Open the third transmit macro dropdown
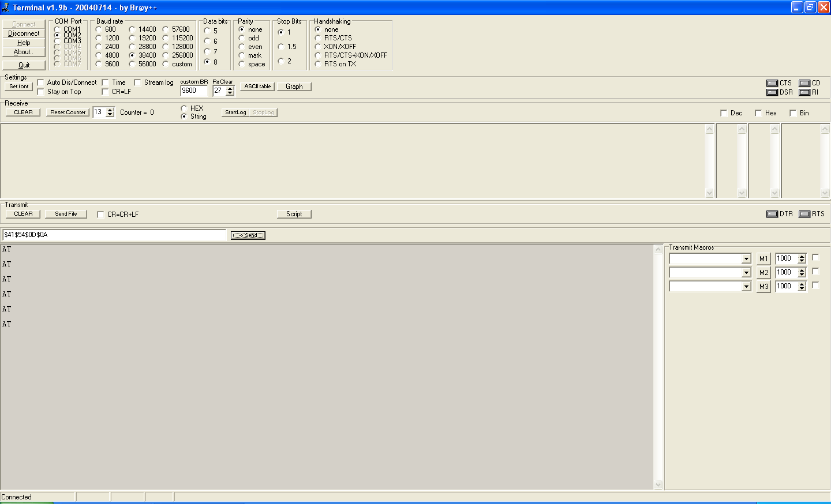 pyautogui.click(x=746, y=287)
